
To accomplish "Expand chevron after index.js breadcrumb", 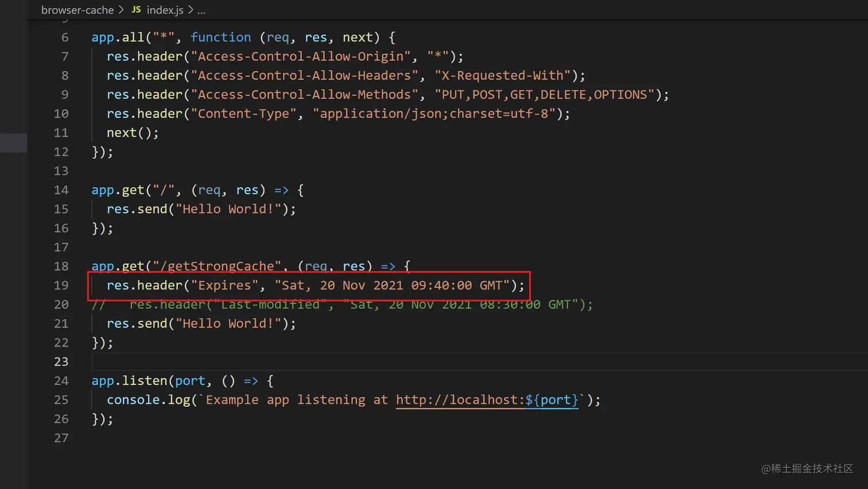I will tap(191, 10).
